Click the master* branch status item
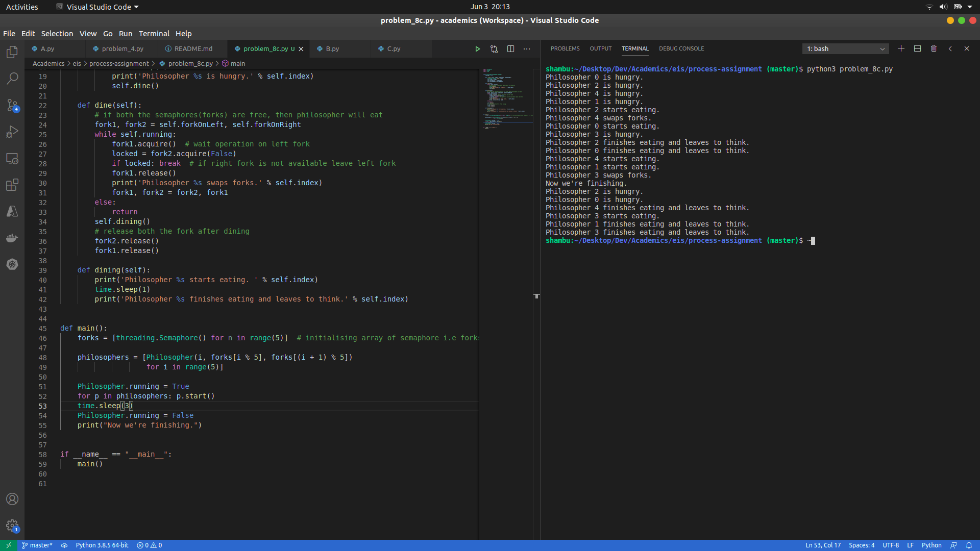980x551 pixels. coord(37,545)
